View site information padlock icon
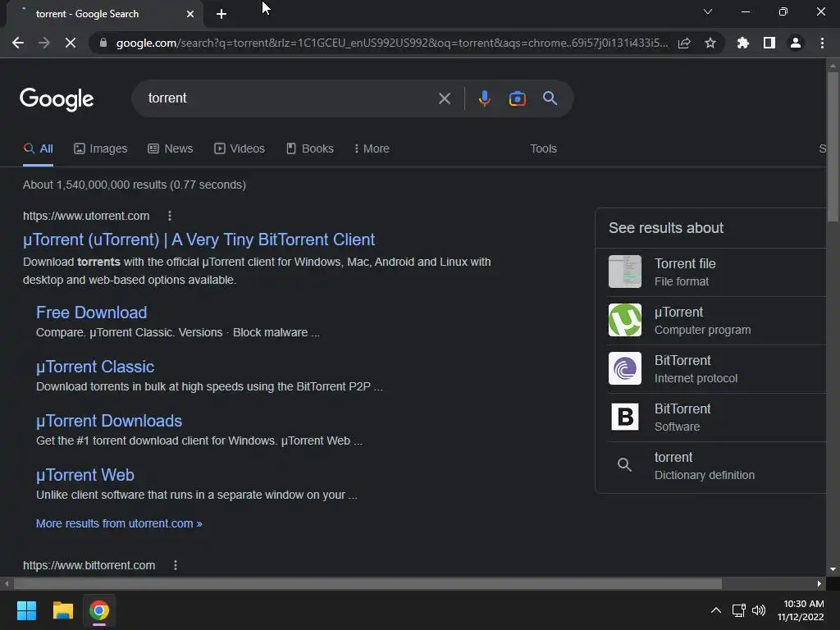 103,43
